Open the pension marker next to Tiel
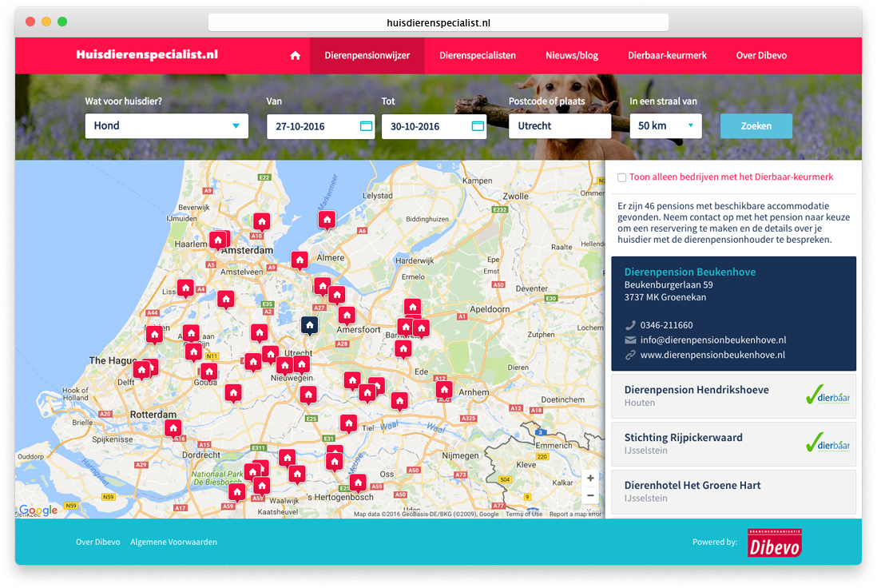The height and width of the screenshot is (588, 877). pos(349,423)
